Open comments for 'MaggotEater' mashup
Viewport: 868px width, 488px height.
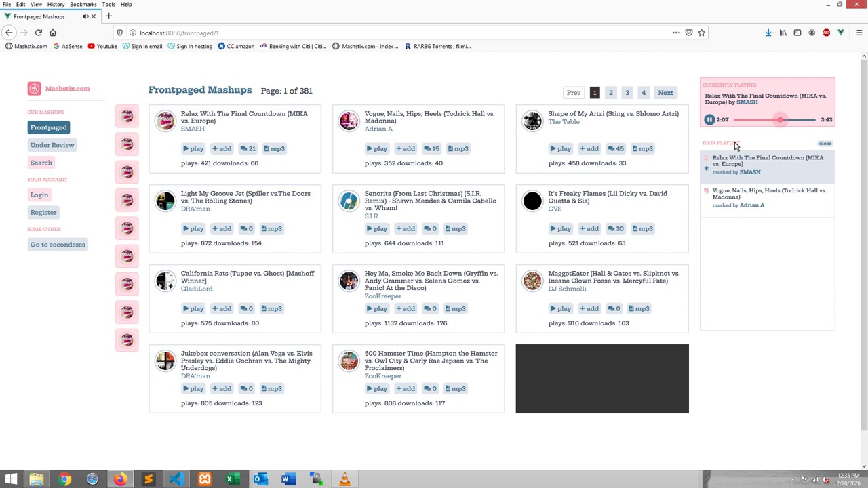(614, 309)
